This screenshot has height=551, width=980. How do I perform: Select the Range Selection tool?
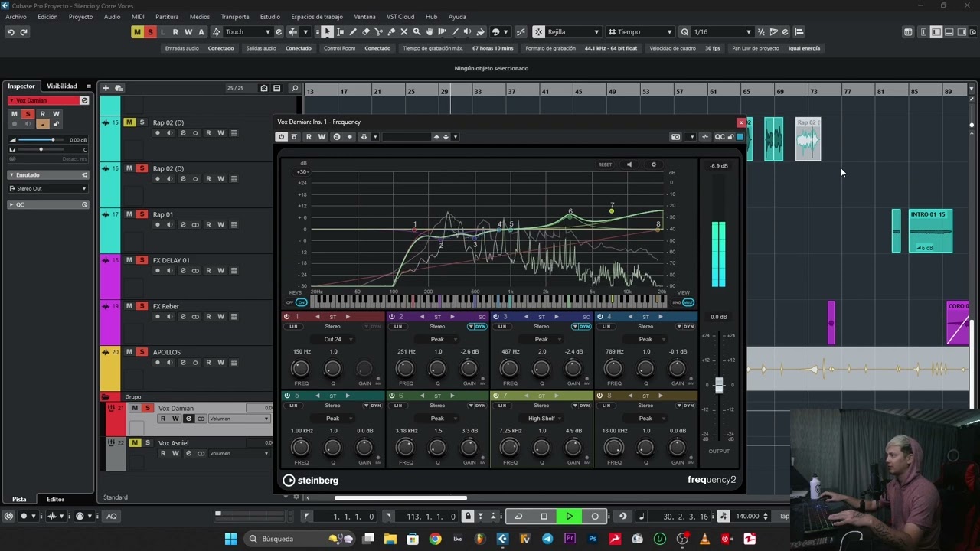coord(340,31)
